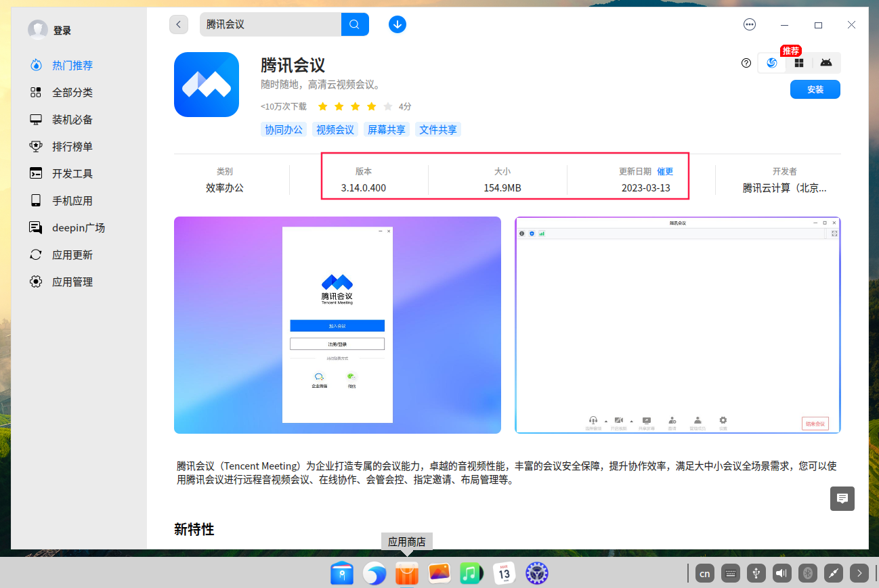The image size is (879, 588).
Task: Click the cn input method tray icon
Action: click(x=705, y=573)
